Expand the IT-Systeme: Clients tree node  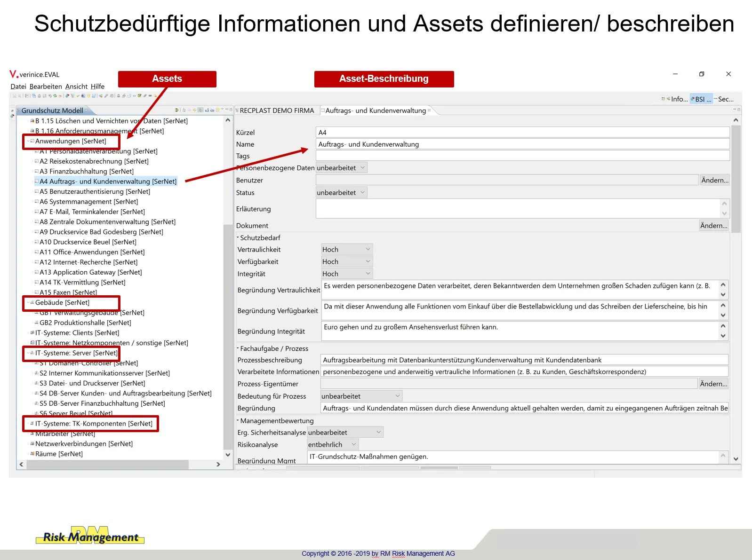27,333
